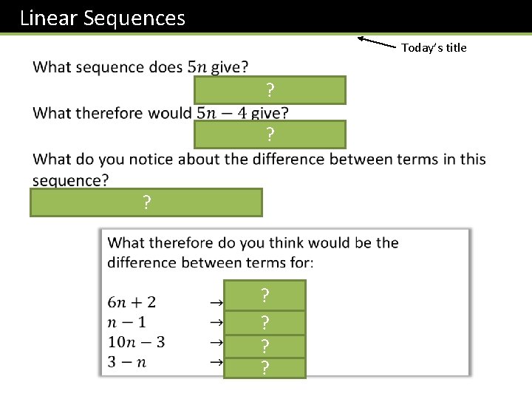Click the small arrow next to 3 − n
This screenshot has width=532, height=399.
click(x=216, y=362)
